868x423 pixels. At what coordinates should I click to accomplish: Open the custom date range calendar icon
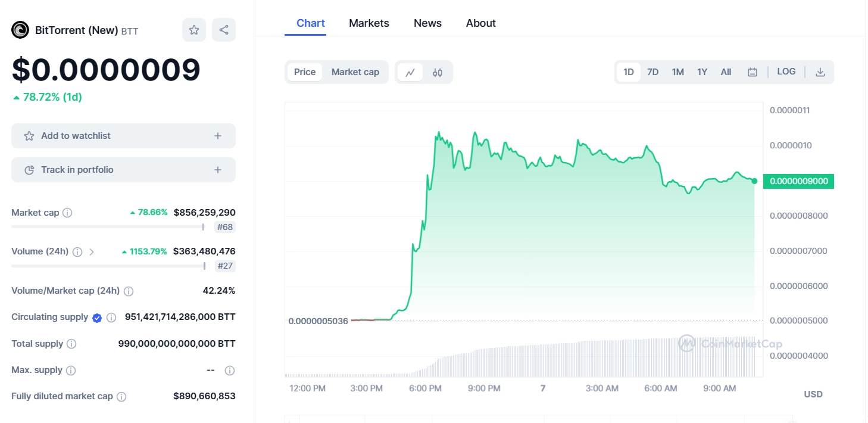pos(752,71)
